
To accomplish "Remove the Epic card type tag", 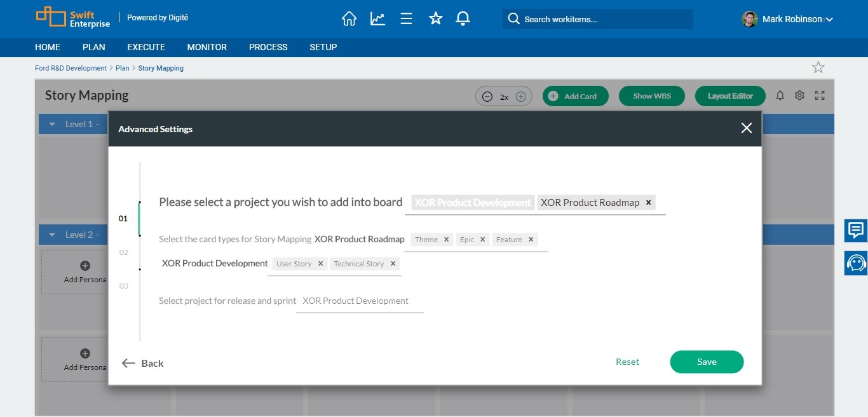I will click(482, 240).
